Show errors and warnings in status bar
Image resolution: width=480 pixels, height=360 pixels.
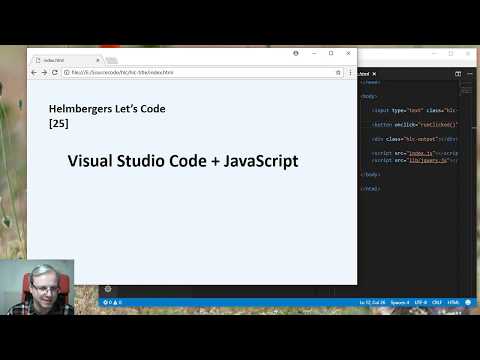coord(113,302)
